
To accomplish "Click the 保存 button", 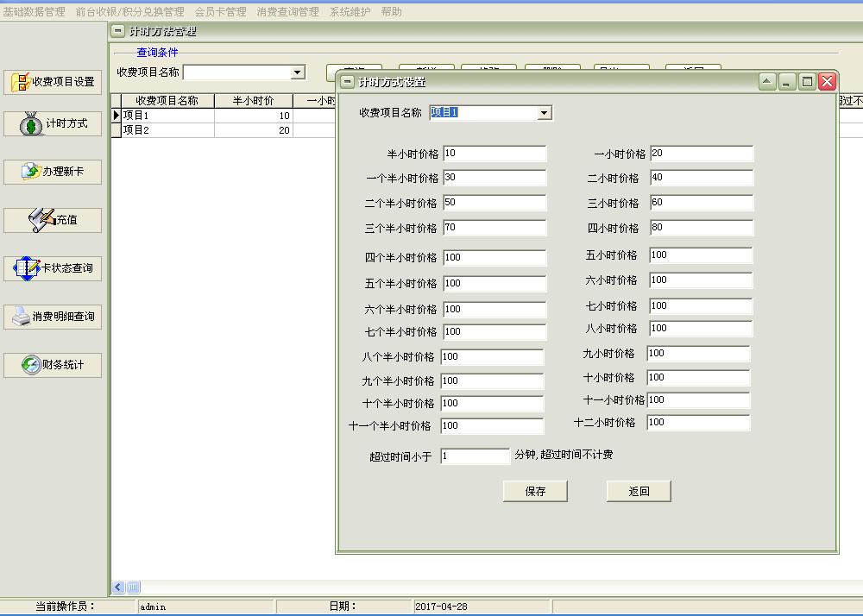I will coord(535,491).
